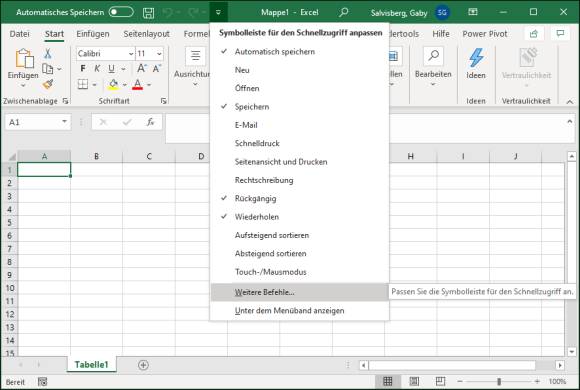Screen dimensions: 580x390
Task: Click the Redo arrow in title bar
Action: [x=193, y=13]
